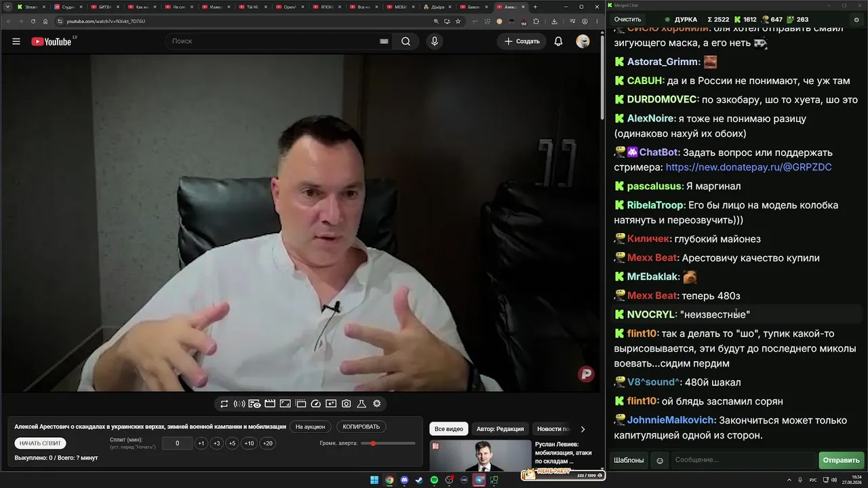868x488 pixels.
Task: Click the На аукцион button
Action: [x=311, y=427]
